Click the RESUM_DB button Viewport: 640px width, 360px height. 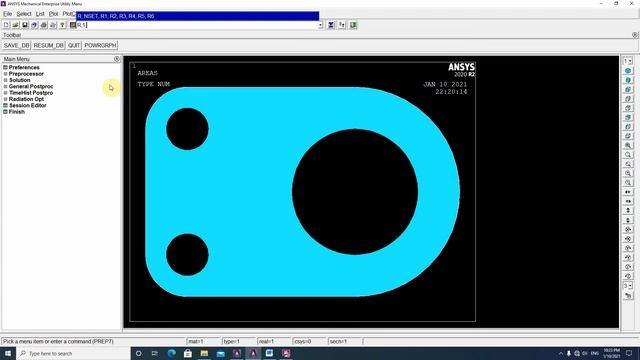coord(49,45)
